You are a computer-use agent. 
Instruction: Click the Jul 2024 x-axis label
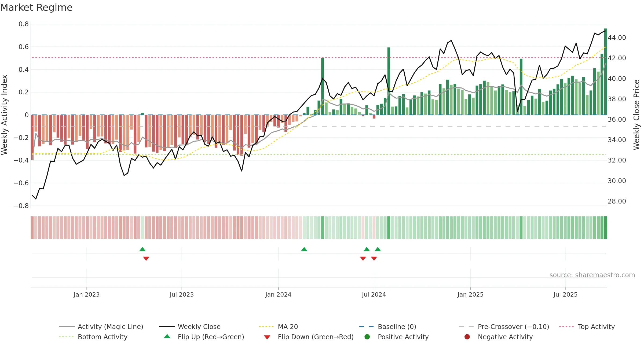(x=374, y=294)
